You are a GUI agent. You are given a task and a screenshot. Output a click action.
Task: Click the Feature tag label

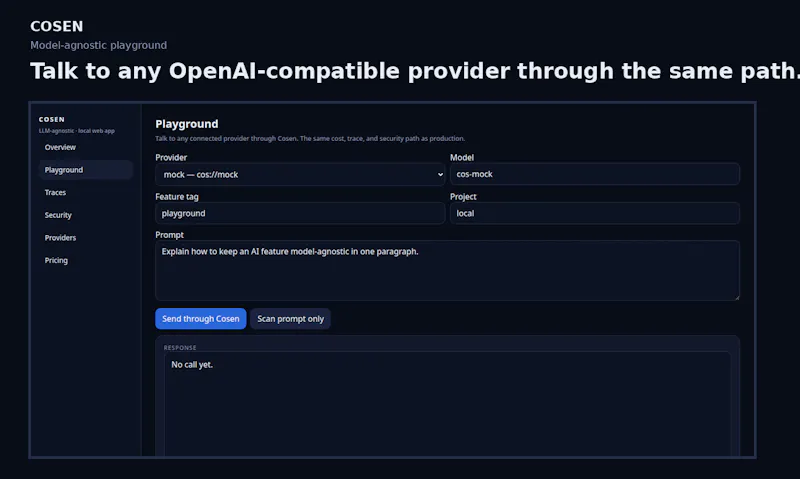(x=177, y=196)
